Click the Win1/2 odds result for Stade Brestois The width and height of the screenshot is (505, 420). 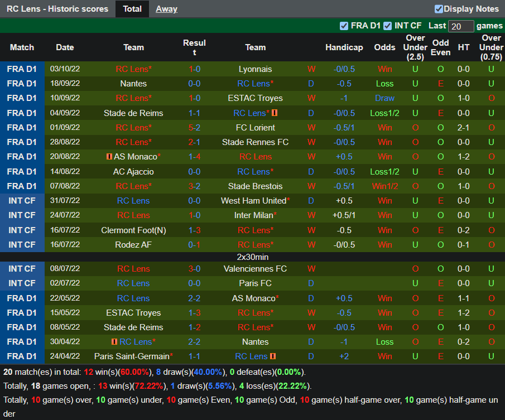coord(384,186)
